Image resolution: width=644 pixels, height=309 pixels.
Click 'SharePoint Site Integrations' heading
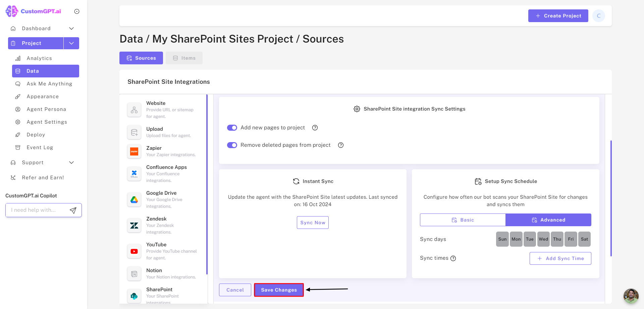click(x=169, y=82)
